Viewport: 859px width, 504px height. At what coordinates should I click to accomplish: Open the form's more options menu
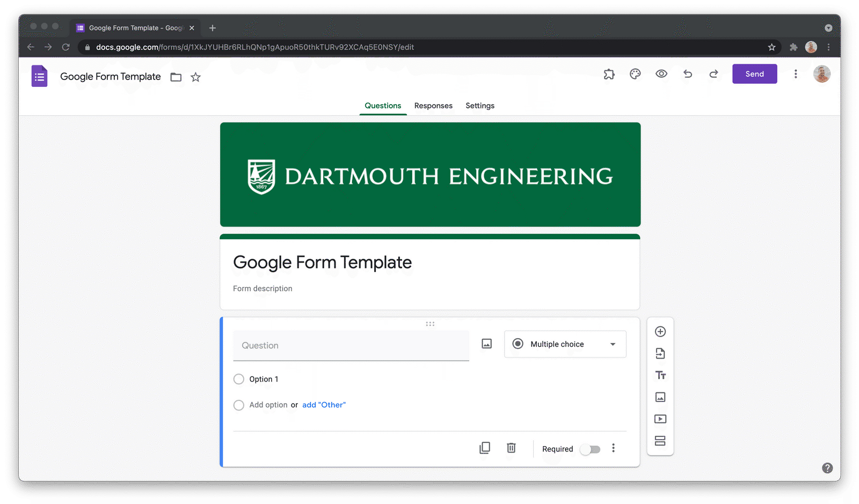796,74
